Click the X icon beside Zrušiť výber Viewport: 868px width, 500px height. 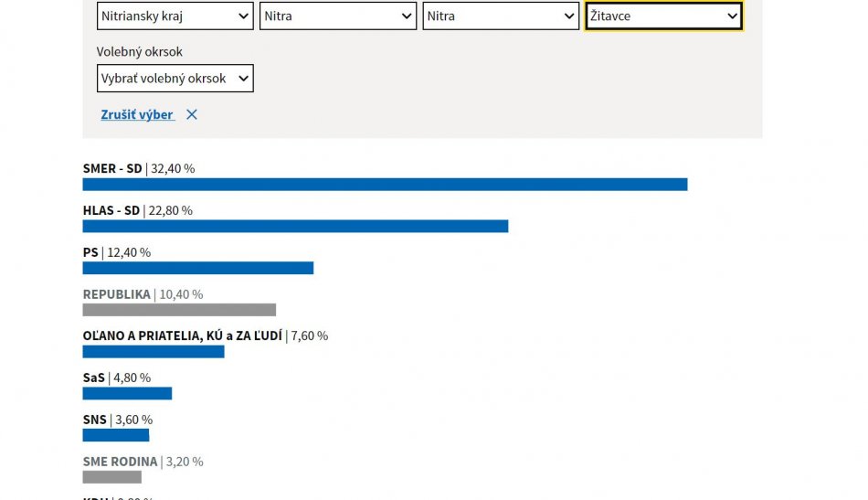(192, 114)
